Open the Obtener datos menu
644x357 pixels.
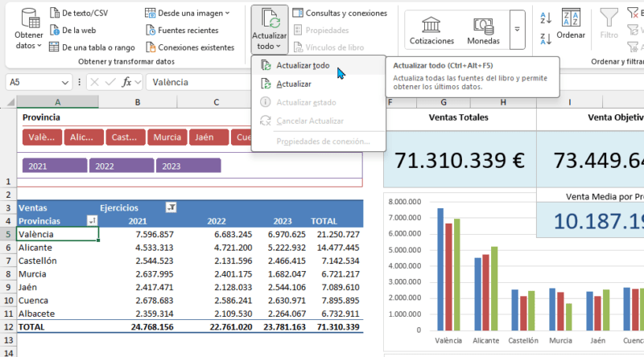(29, 30)
